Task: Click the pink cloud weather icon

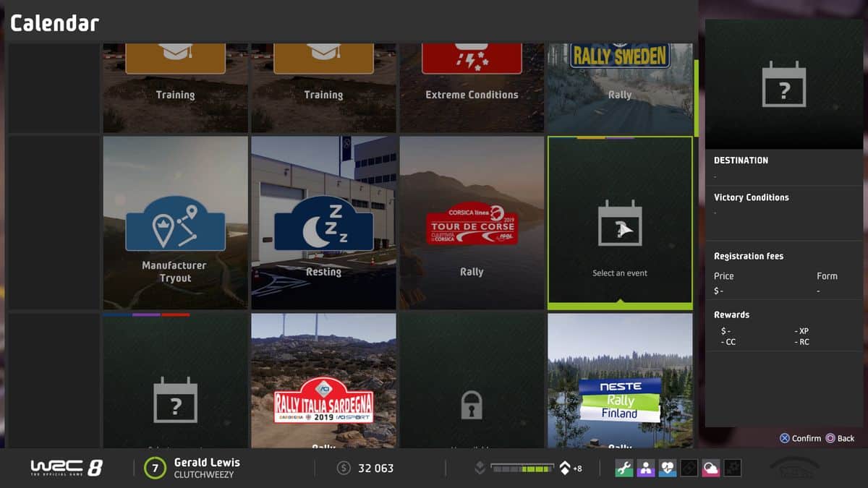Action: pos(710,468)
